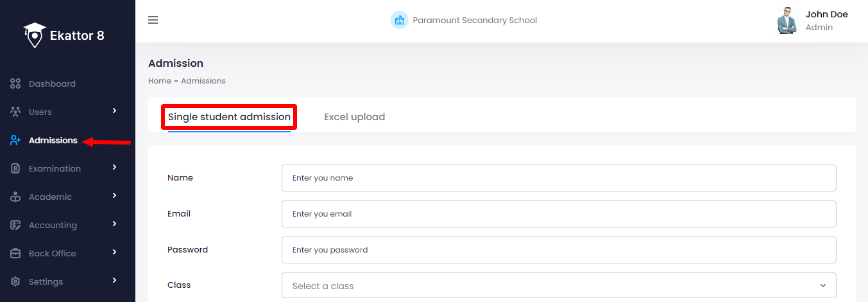Focus the Name input field
This screenshot has width=868, height=302.
coord(558,178)
